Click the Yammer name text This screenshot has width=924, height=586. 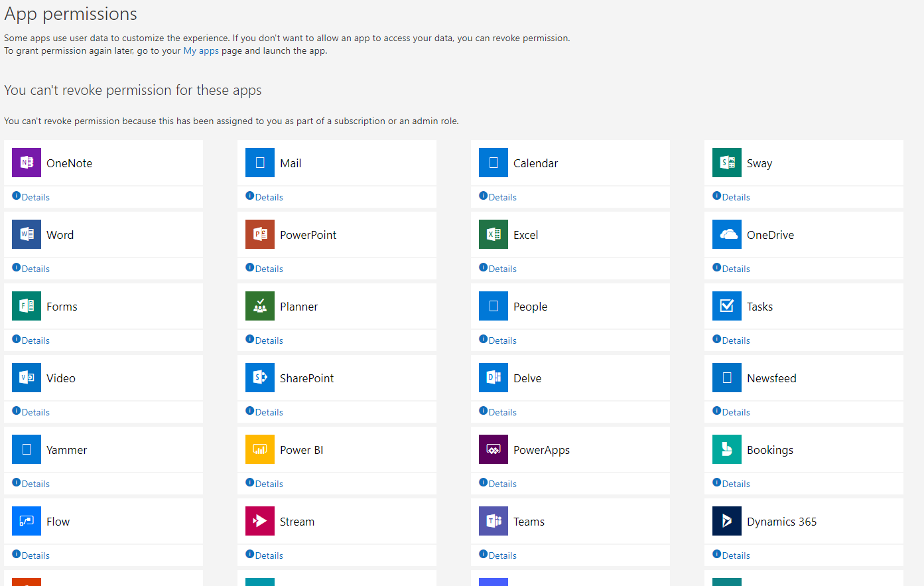[x=66, y=450]
